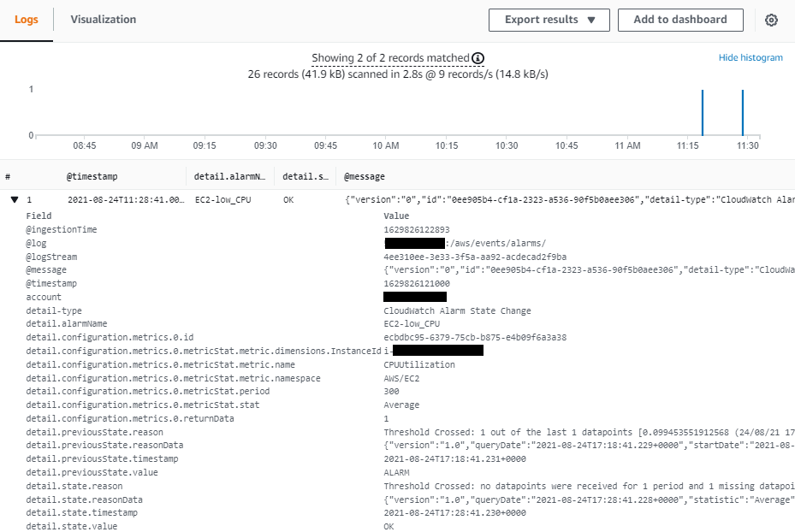Select the Logs tab
Viewport: 795px width, 532px height.
coord(27,19)
